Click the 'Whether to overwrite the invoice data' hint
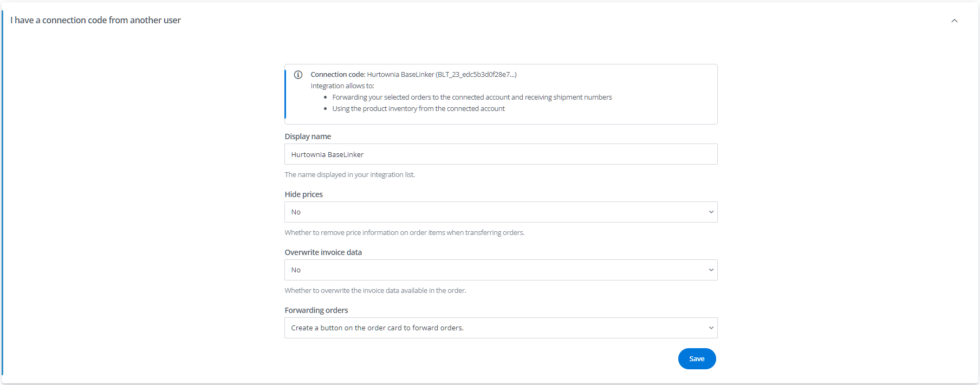 pos(375,291)
